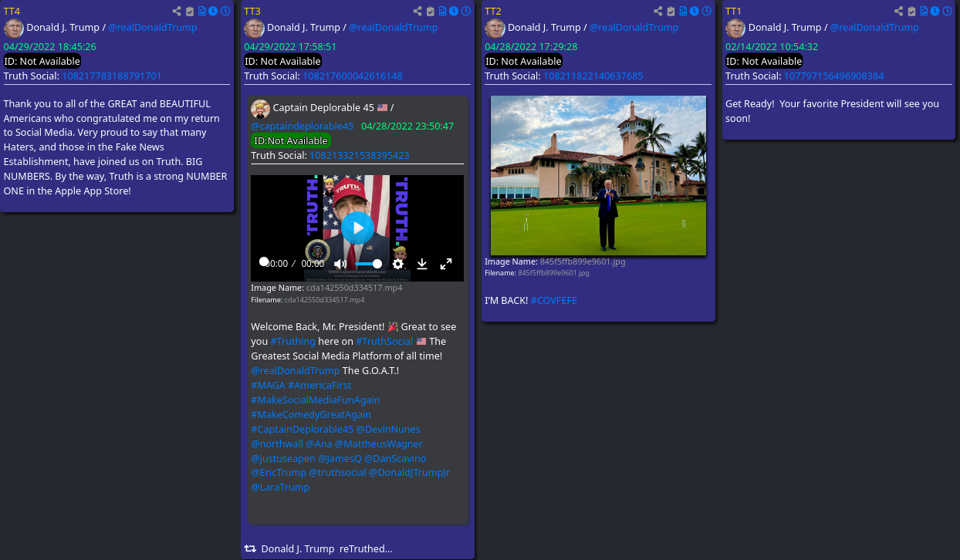Click the outlined clock icon on TT1
The width and height of the screenshot is (960, 560).
pyautogui.click(x=948, y=12)
